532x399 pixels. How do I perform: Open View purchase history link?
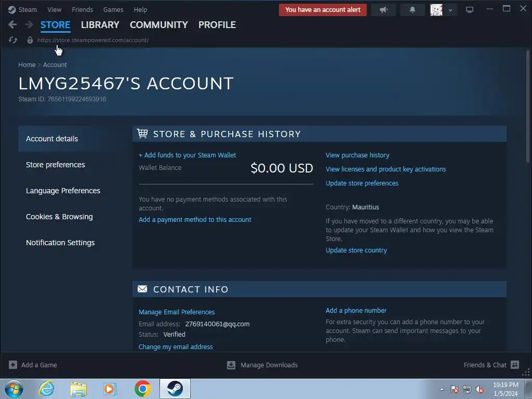[357, 155]
